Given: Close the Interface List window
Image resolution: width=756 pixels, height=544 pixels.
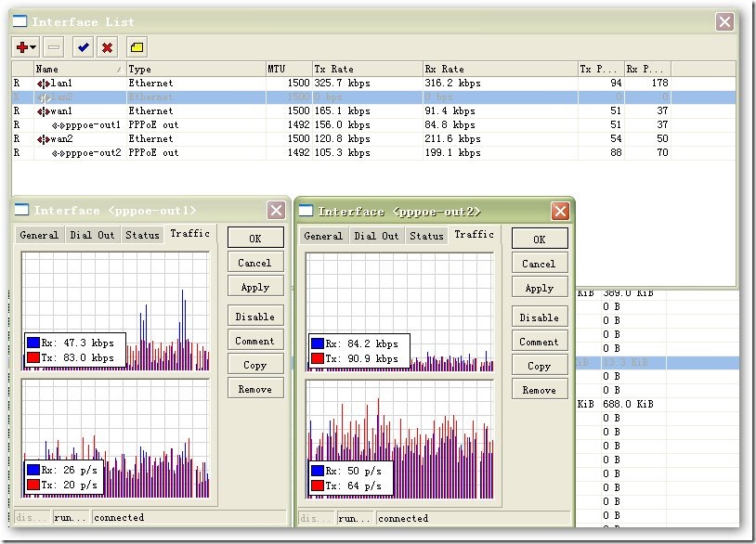Looking at the screenshot, I should (724, 21).
